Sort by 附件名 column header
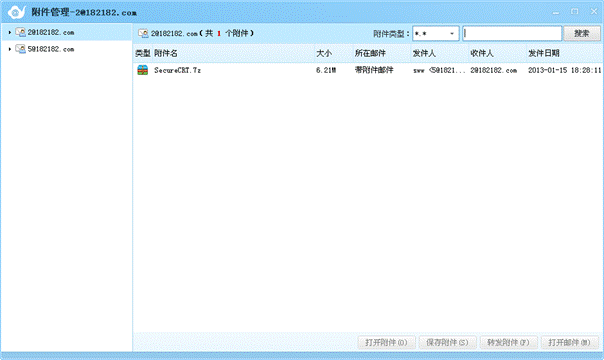This screenshot has width=604, height=360. (x=233, y=53)
